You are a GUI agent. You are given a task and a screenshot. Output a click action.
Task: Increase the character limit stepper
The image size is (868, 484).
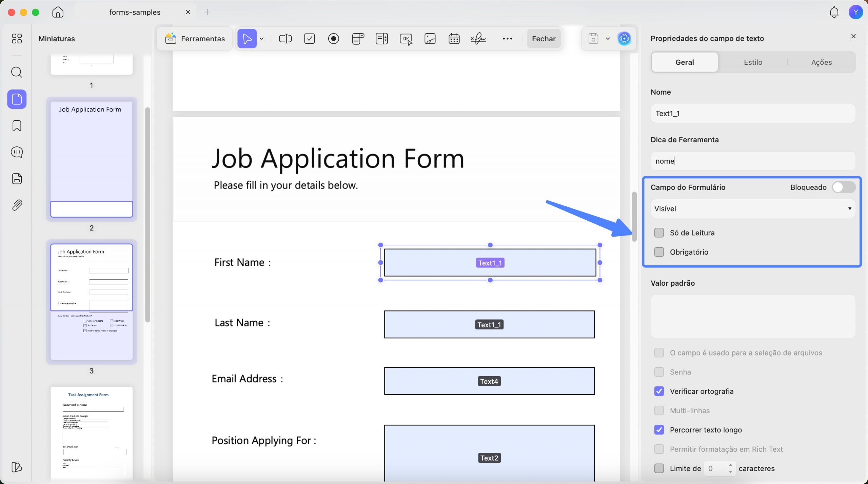730,465
